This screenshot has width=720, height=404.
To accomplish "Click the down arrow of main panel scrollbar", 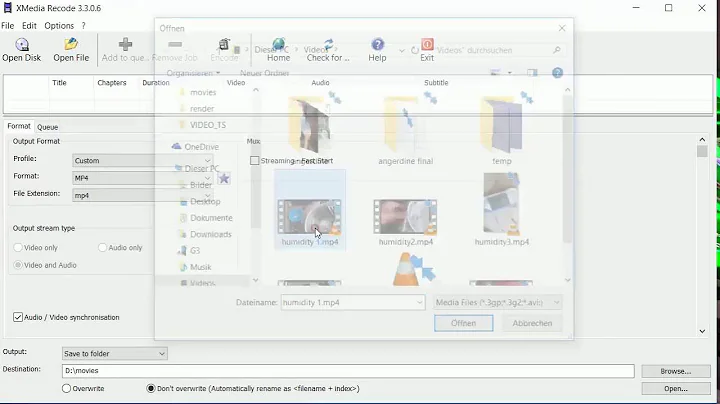I will point(702,331).
